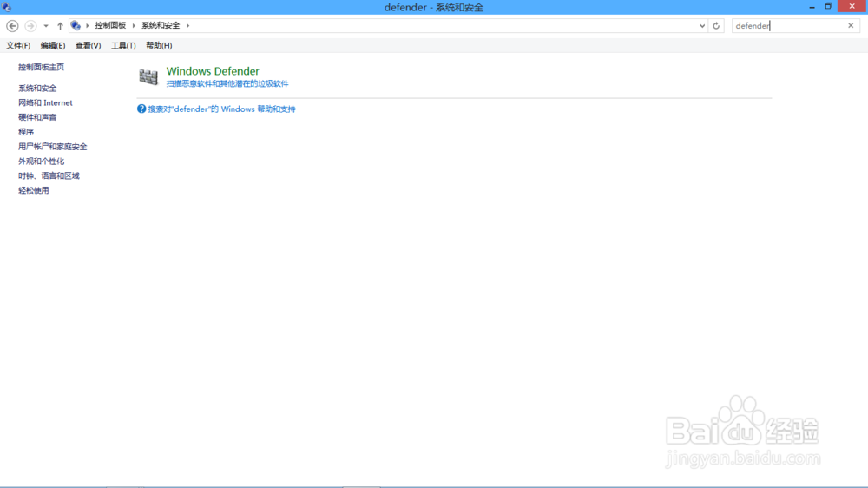Open 时钟、语言和区域 category

click(x=49, y=175)
